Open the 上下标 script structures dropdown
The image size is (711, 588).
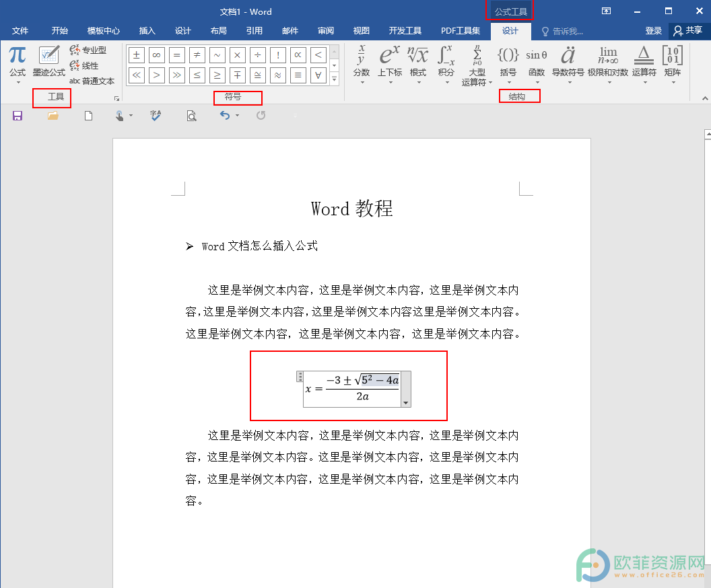[x=390, y=65]
